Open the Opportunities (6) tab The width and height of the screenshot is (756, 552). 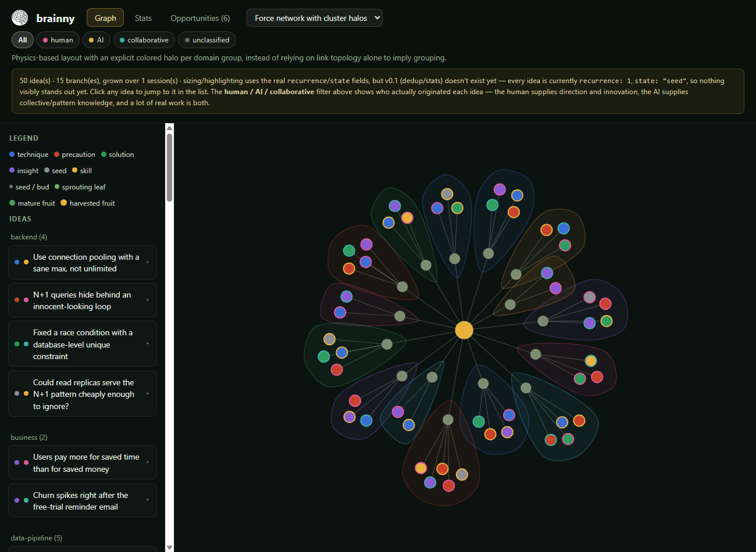pos(200,18)
